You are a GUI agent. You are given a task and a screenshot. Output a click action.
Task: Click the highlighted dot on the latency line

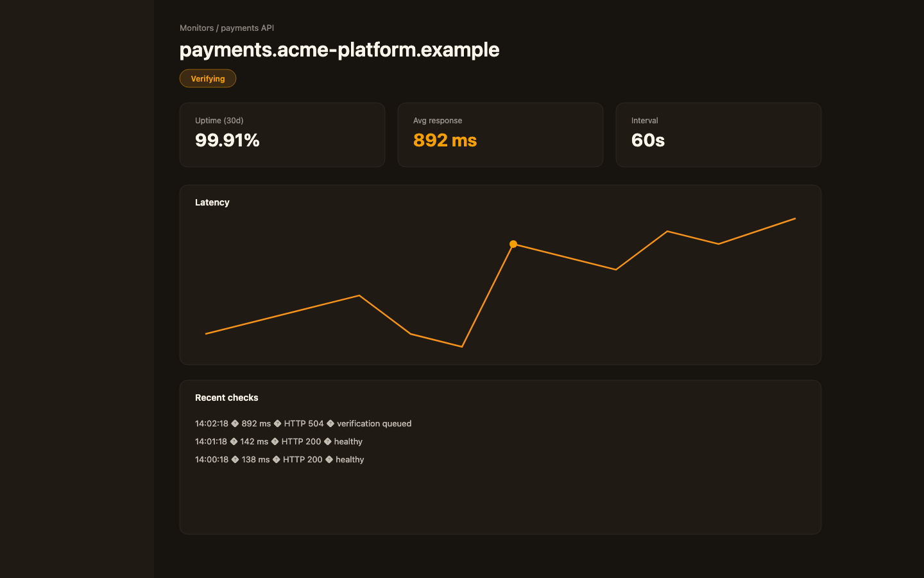[513, 244]
